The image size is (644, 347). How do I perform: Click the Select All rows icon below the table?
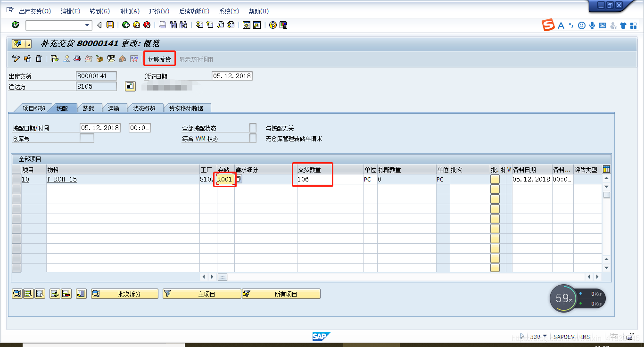point(27,294)
